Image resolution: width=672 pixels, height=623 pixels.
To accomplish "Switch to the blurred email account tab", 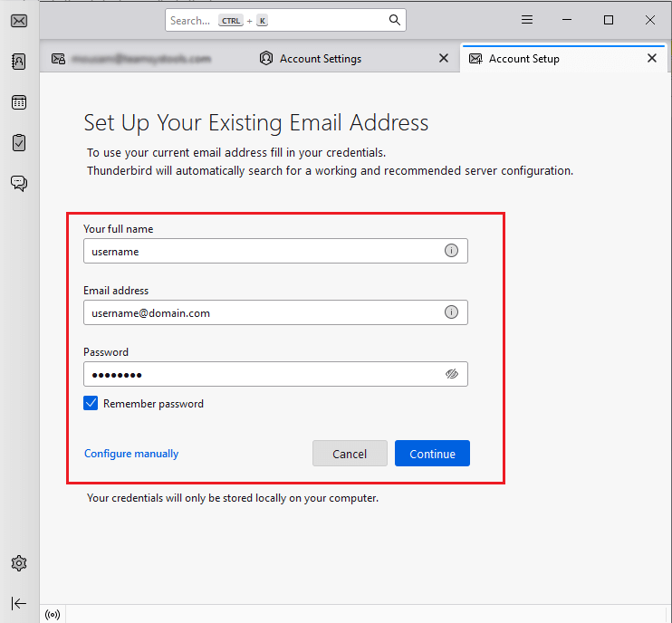I will [141, 58].
